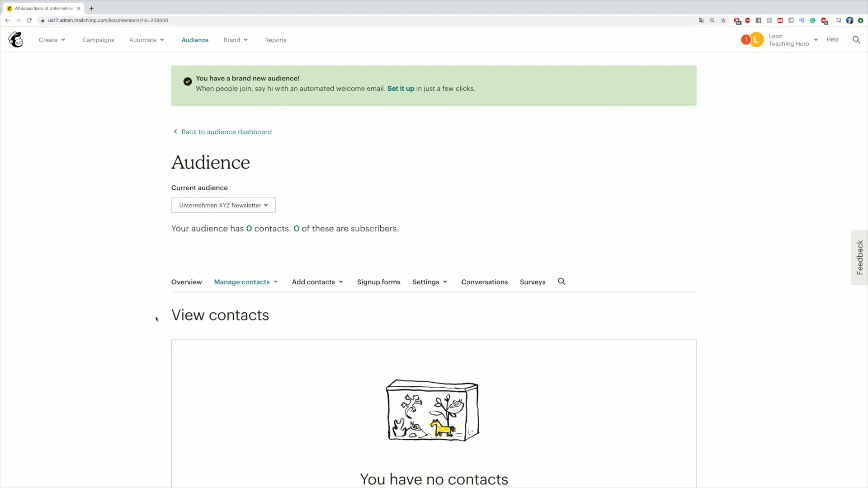Click the search icon in audience
The width and height of the screenshot is (868, 488).
[x=561, y=281]
